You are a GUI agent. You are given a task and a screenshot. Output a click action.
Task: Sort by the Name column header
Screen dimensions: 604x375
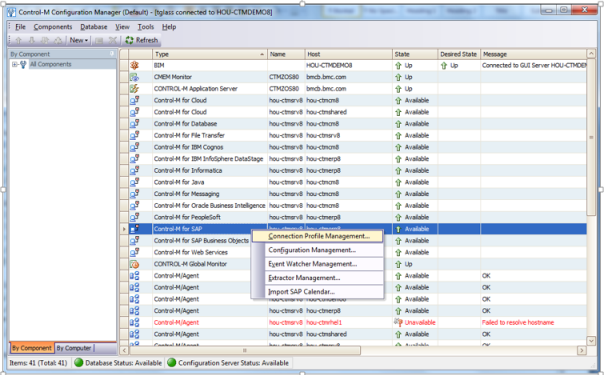click(x=286, y=54)
